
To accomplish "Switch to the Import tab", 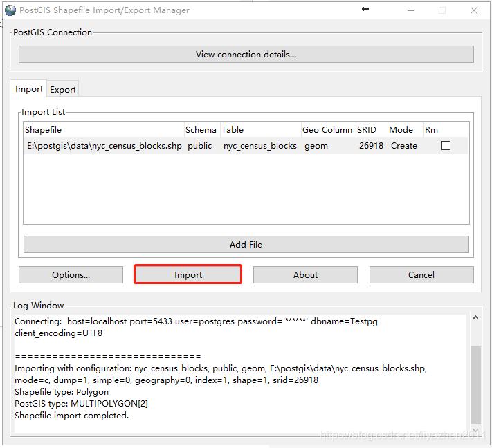I will pyautogui.click(x=28, y=89).
